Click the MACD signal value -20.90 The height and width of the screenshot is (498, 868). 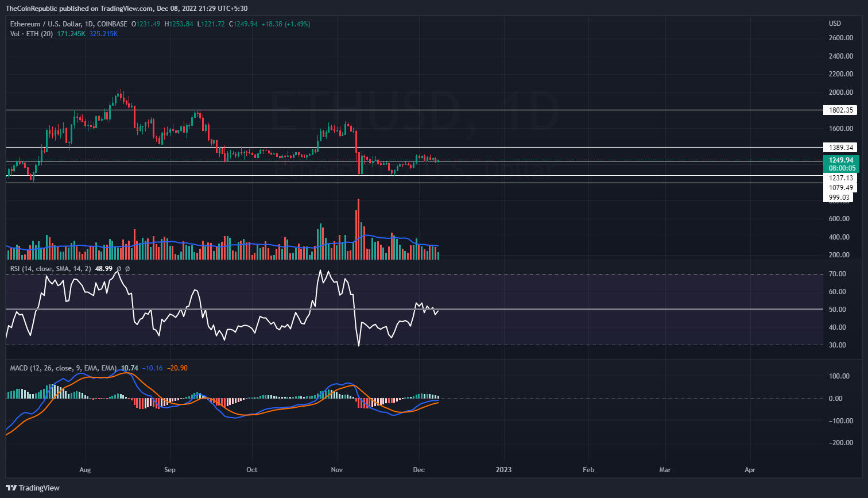pos(177,368)
